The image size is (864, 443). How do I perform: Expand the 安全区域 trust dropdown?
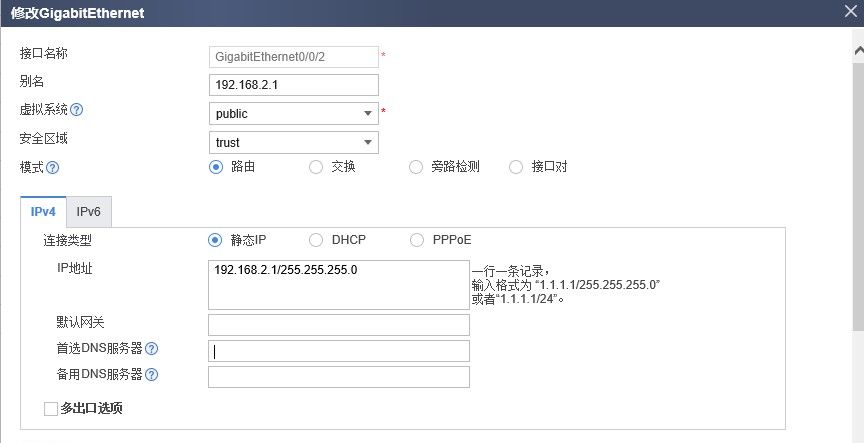coord(293,143)
